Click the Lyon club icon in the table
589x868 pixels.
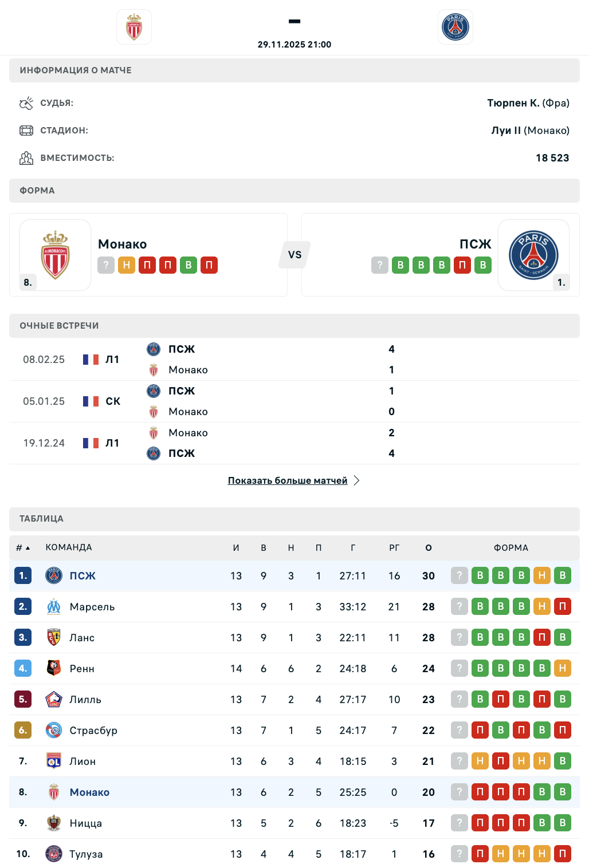[x=54, y=761]
